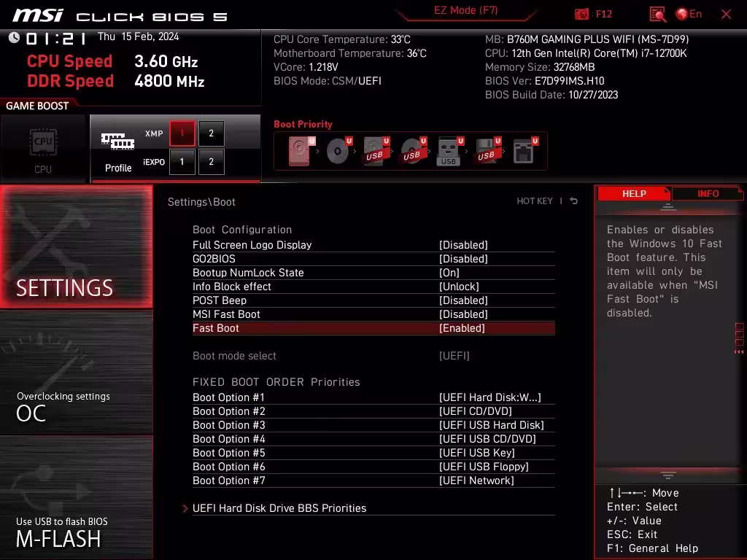This screenshot has height=560, width=747.
Task: Click the HOT KEY button
Action: point(535,201)
